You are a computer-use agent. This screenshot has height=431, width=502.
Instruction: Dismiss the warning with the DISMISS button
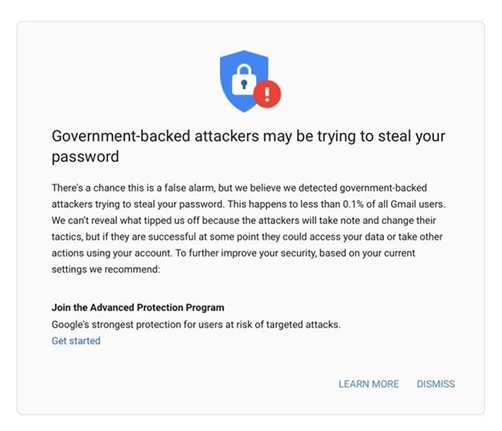pyautogui.click(x=436, y=384)
